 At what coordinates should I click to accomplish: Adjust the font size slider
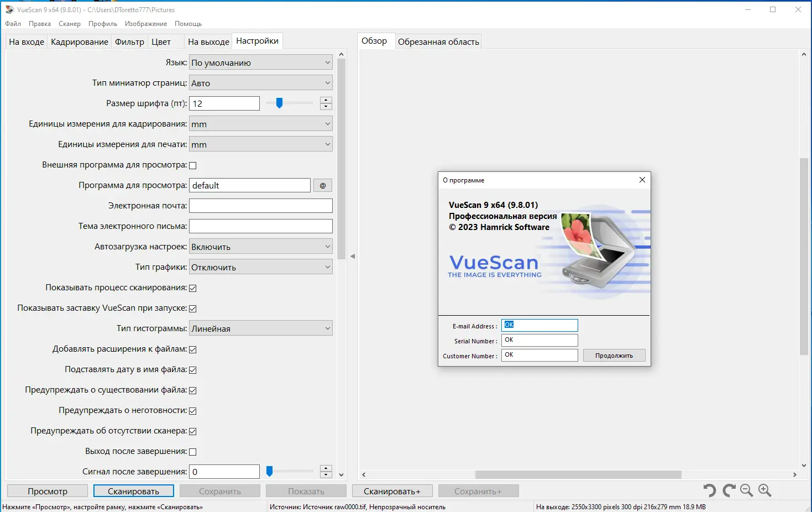[280, 103]
